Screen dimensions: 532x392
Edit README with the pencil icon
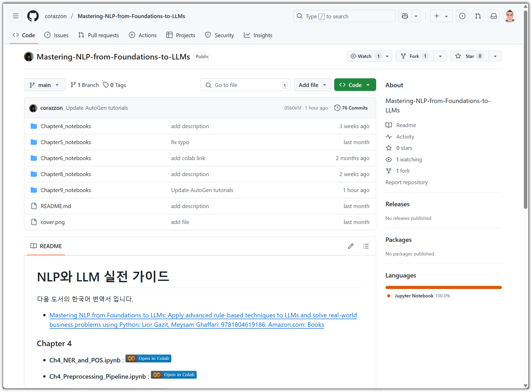pyautogui.click(x=350, y=246)
